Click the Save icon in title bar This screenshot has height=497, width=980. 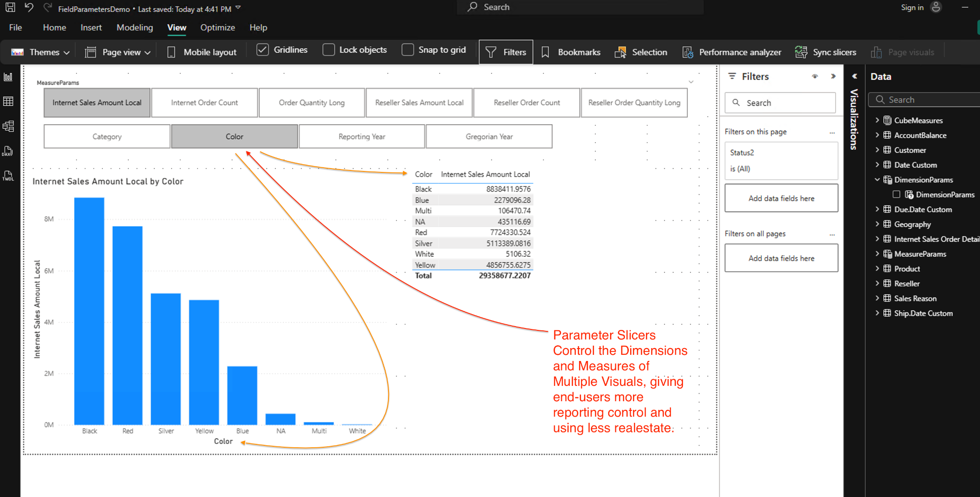[x=10, y=8]
